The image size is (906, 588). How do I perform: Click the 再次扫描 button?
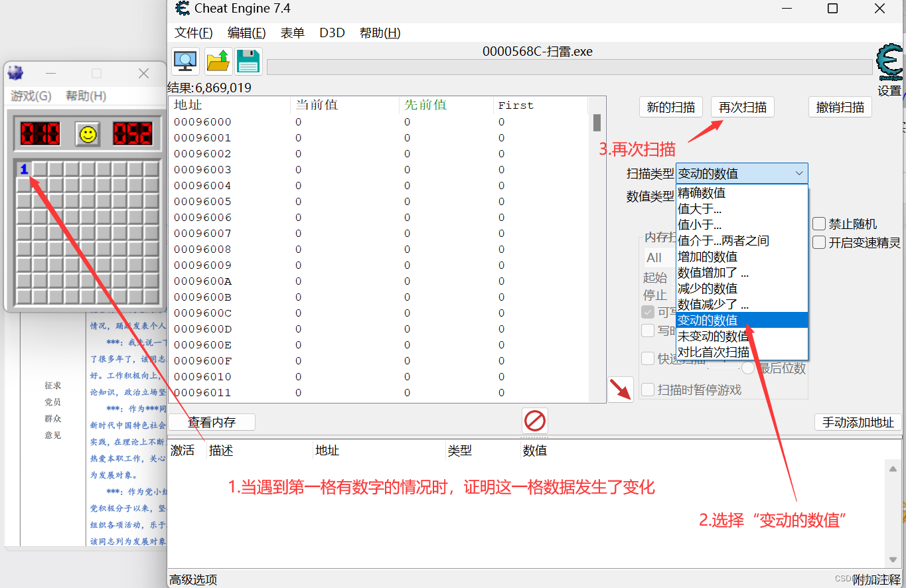point(743,107)
